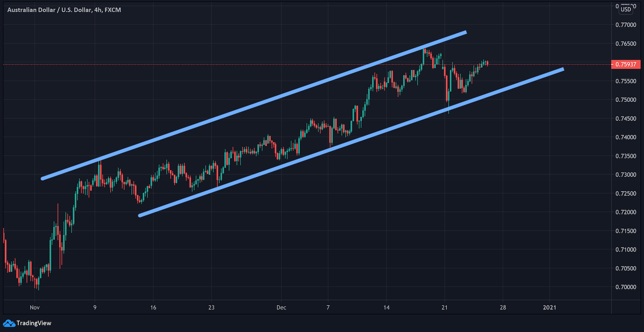Click the current price label 0.75937
The height and width of the screenshot is (332, 644).
(x=626, y=65)
